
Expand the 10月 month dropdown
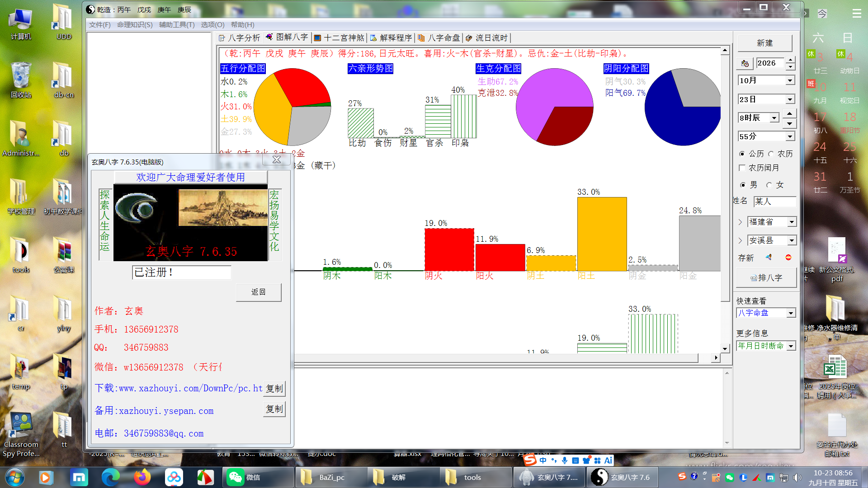click(x=790, y=80)
